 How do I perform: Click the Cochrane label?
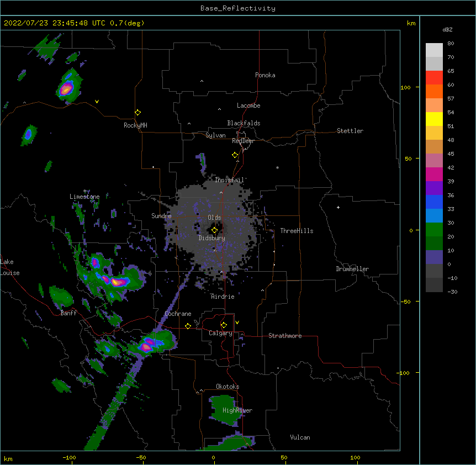click(178, 314)
